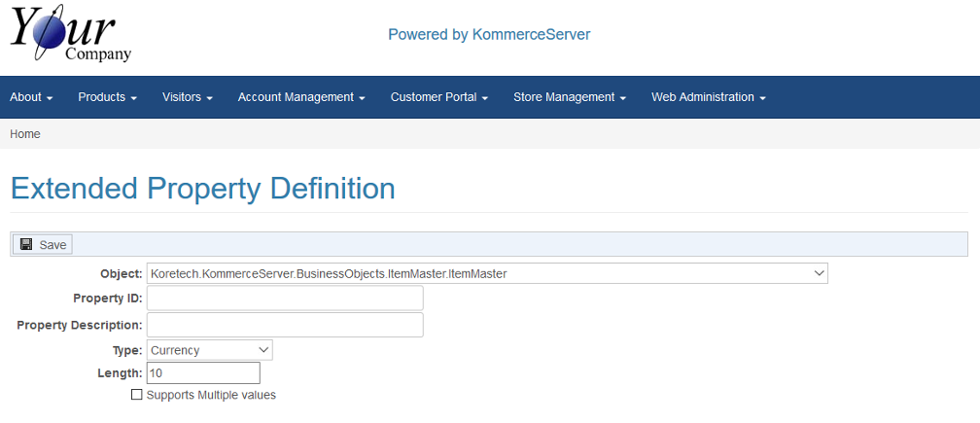Enable Supports Multiple values checkbox
The height and width of the screenshot is (423, 980).
[137, 396]
